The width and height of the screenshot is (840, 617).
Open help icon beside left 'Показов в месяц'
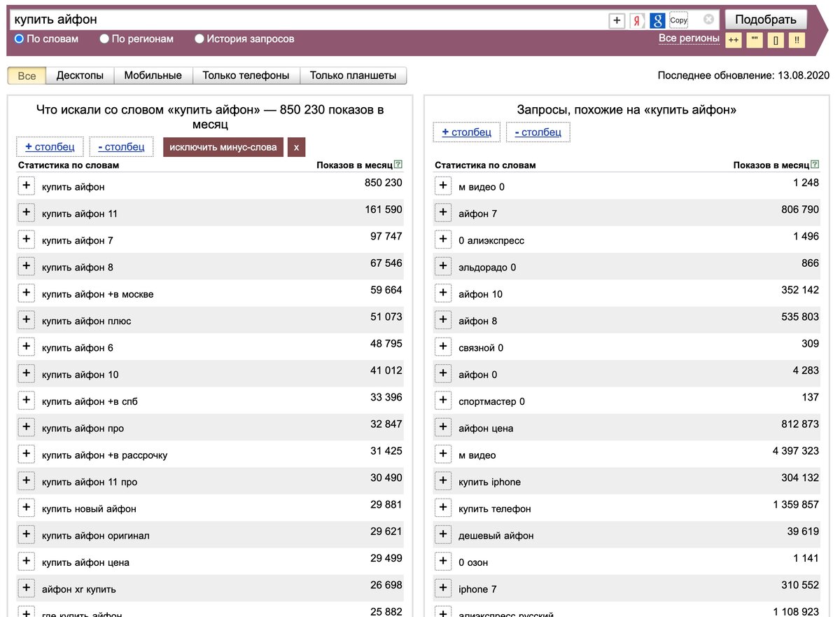click(x=398, y=165)
